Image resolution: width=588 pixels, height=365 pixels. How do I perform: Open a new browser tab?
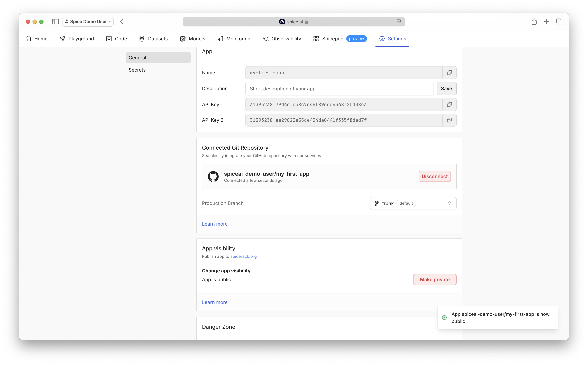coord(546,22)
